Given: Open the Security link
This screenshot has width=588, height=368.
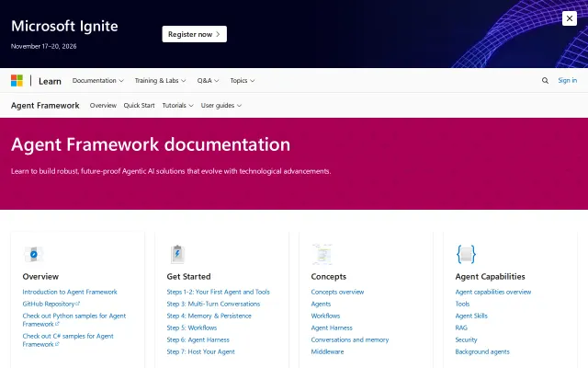Looking at the screenshot, I should click(x=466, y=339).
